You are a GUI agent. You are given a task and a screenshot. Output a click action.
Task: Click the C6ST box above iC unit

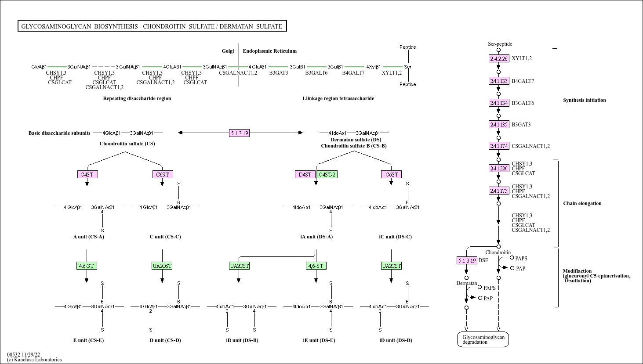tap(391, 174)
